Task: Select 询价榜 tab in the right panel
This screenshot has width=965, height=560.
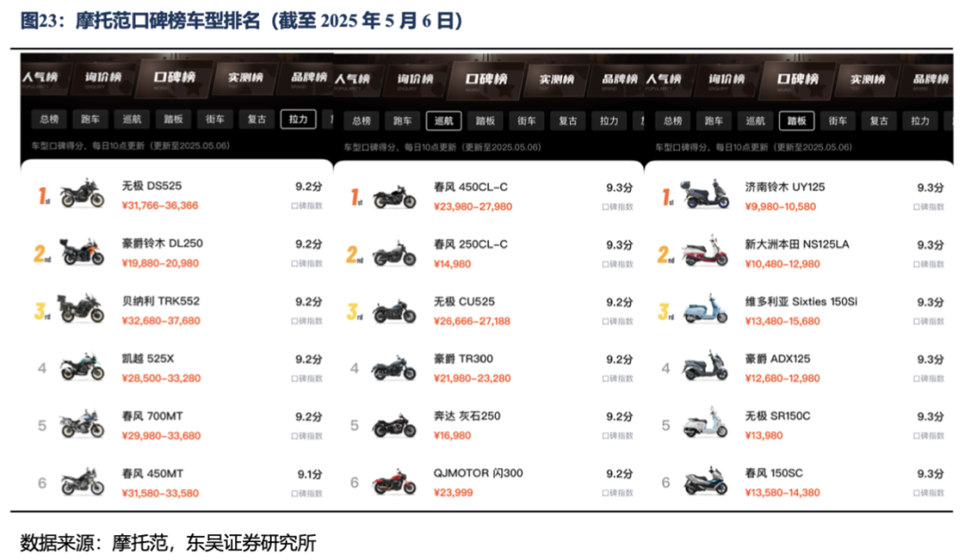Action: click(x=726, y=79)
